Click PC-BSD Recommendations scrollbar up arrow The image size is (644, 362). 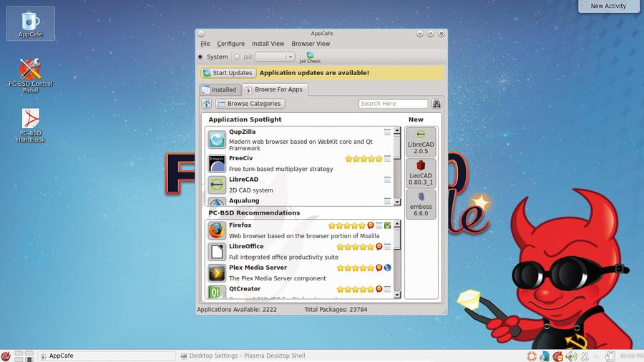396,224
